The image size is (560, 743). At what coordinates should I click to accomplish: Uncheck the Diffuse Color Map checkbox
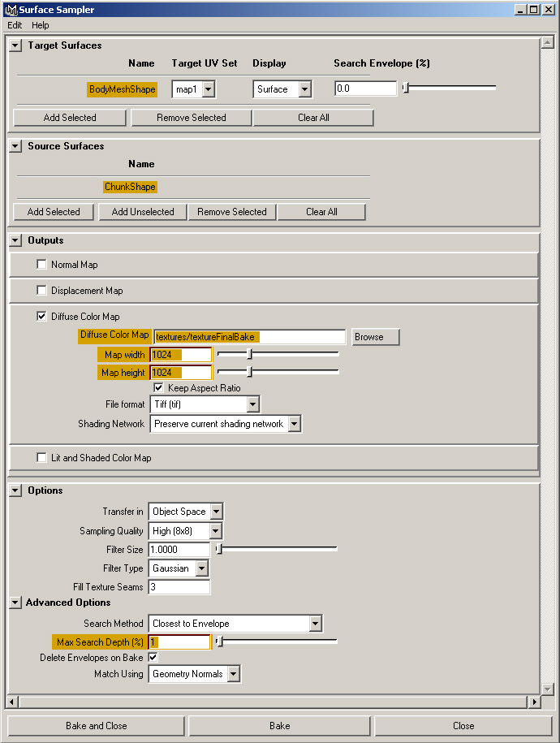[x=41, y=316]
